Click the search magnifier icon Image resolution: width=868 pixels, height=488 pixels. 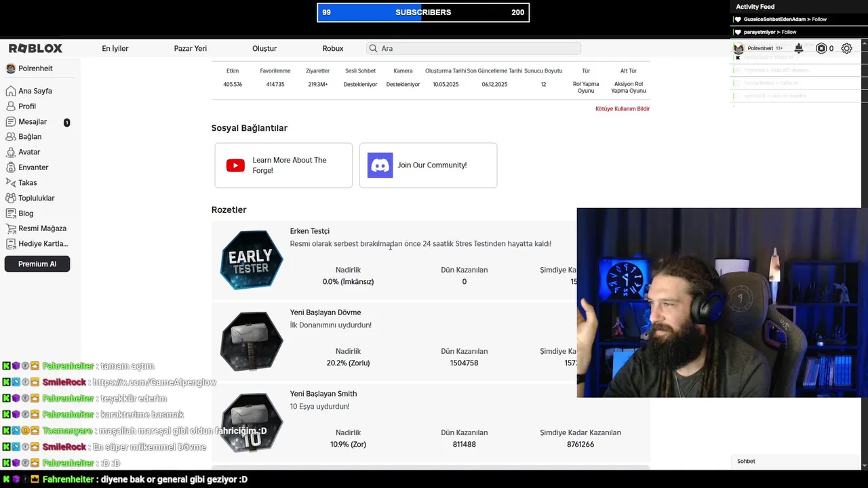(373, 48)
